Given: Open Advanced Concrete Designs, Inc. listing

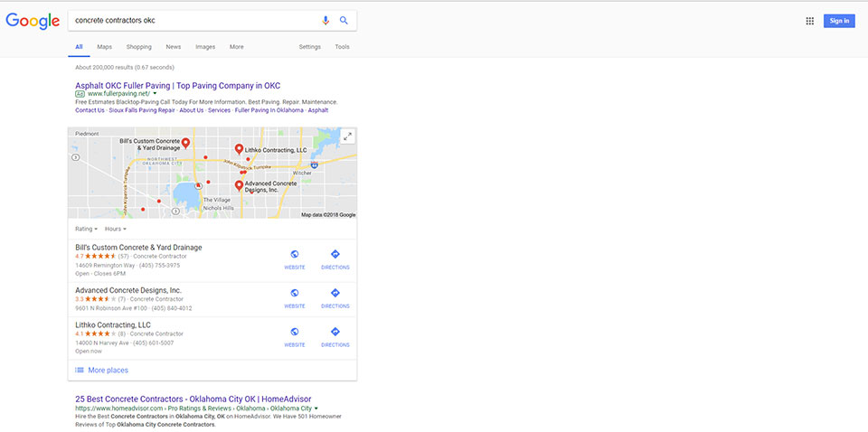Looking at the screenshot, I should pyautogui.click(x=128, y=290).
